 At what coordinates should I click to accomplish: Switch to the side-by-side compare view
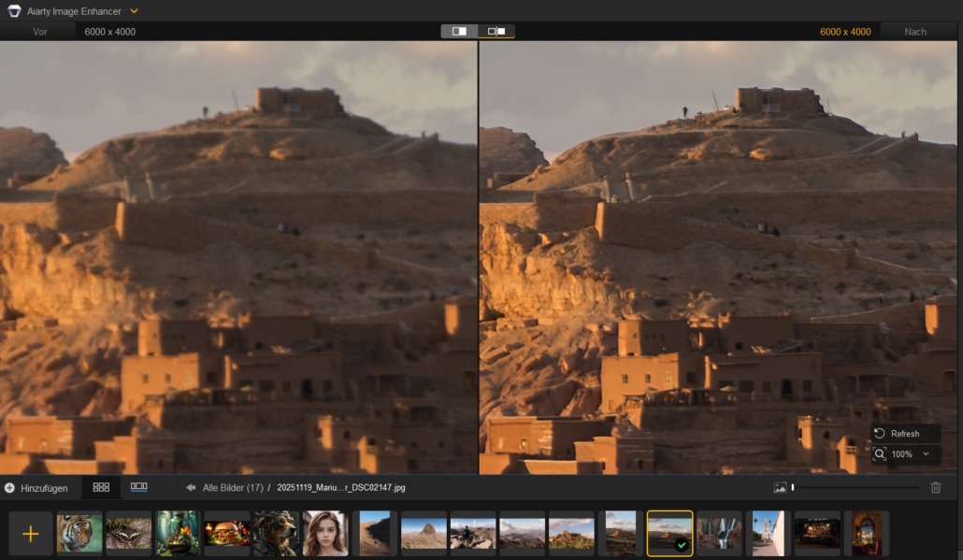click(496, 31)
